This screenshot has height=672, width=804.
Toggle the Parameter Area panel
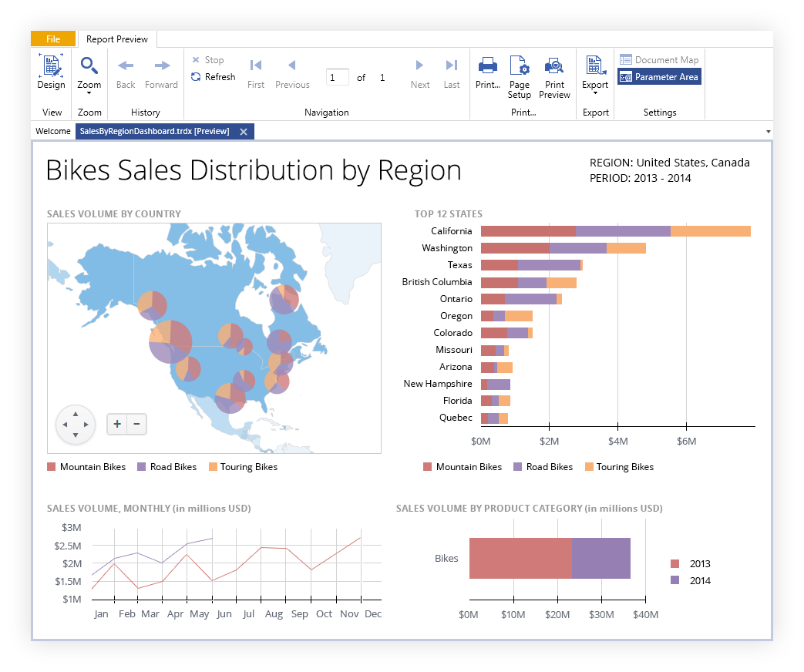[x=659, y=77]
